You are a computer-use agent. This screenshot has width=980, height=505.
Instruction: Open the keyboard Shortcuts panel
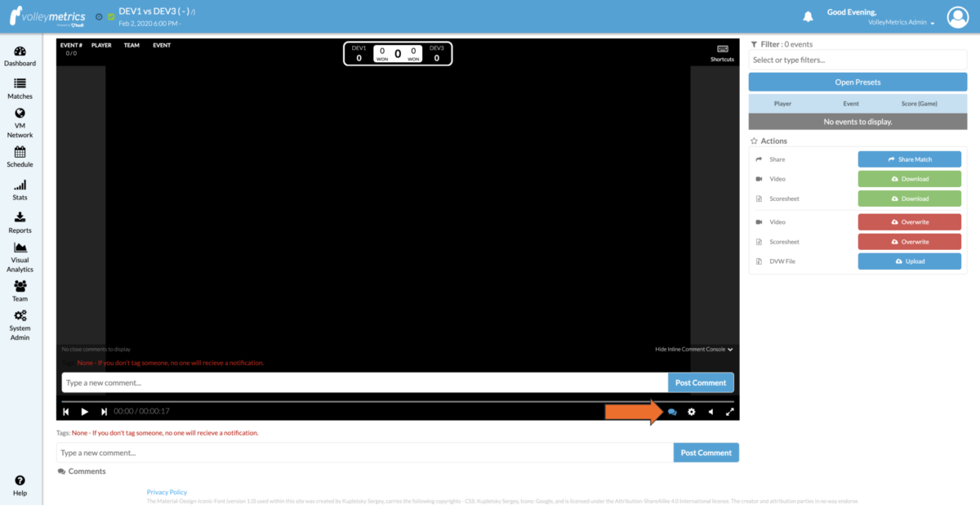click(x=722, y=53)
